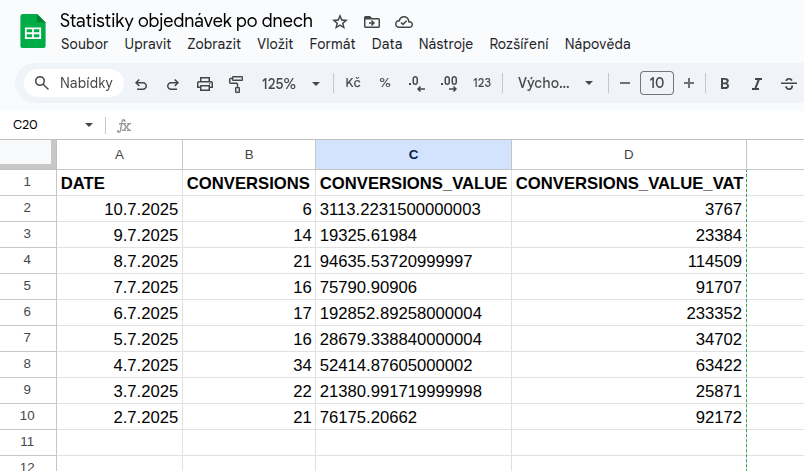Image resolution: width=804 pixels, height=471 pixels.
Task: Open the move to folder icon
Action: pos(372,23)
